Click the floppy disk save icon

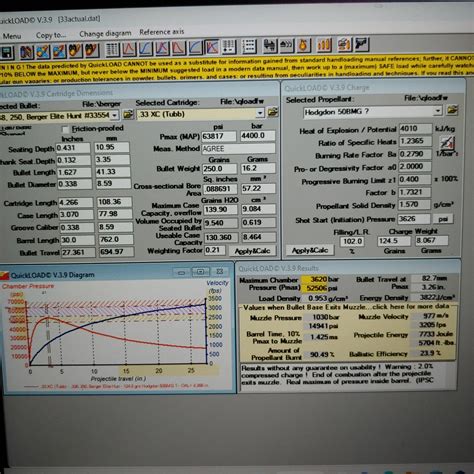[x=7, y=52]
